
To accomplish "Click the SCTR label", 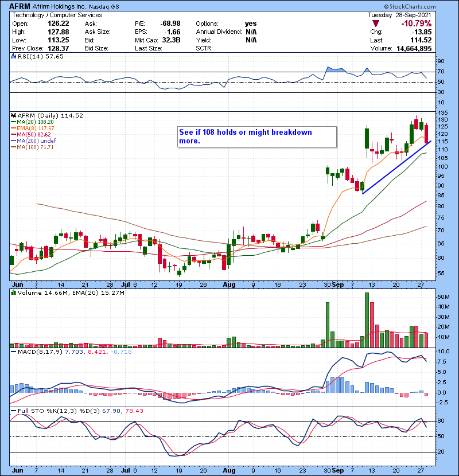I will tap(204, 48).
